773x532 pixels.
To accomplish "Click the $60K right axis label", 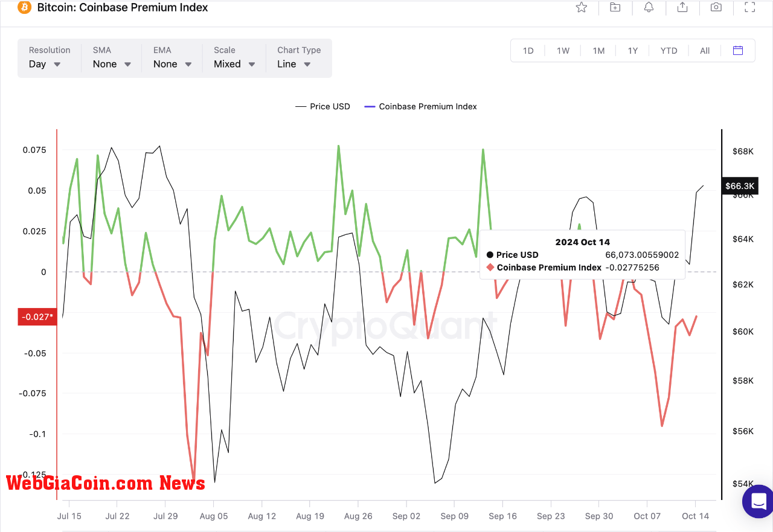I will (x=743, y=332).
